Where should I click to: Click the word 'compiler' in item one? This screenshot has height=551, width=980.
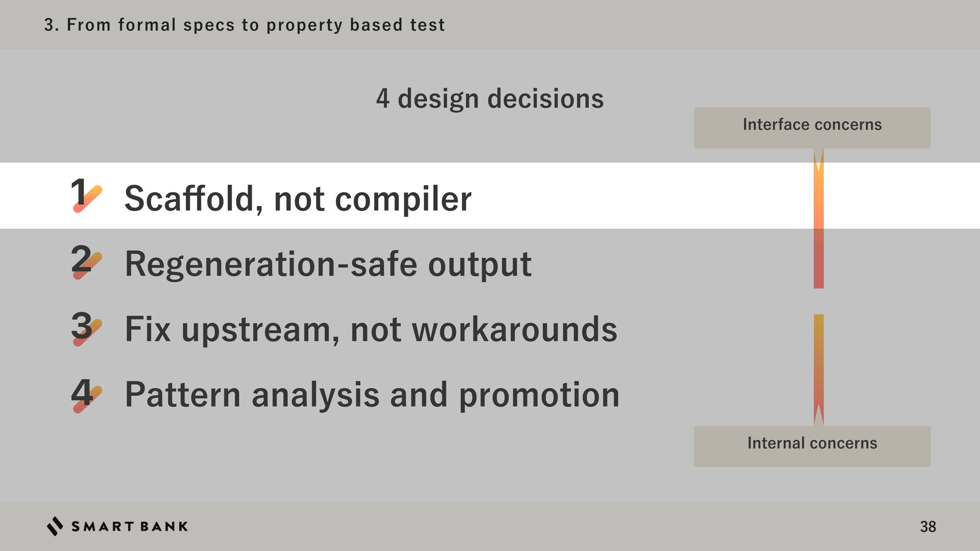tap(403, 198)
